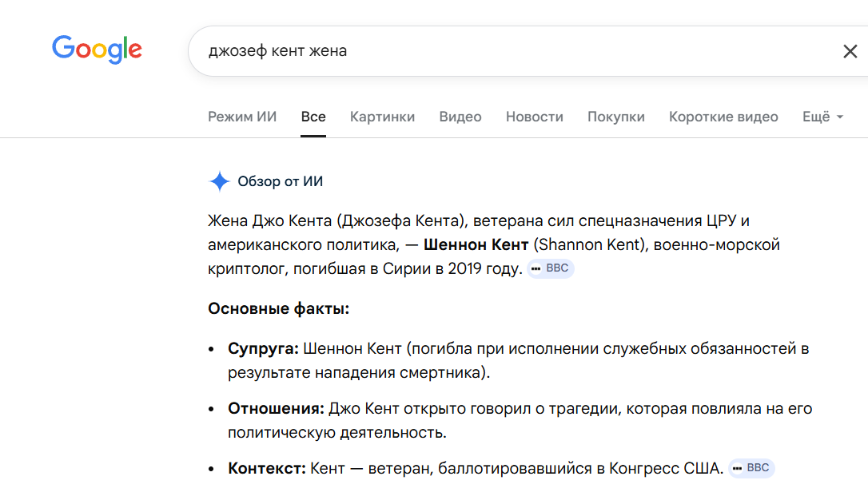Switch to 'Короткие видео' tab
Image resolution: width=868 pixels, height=500 pixels.
tap(723, 117)
